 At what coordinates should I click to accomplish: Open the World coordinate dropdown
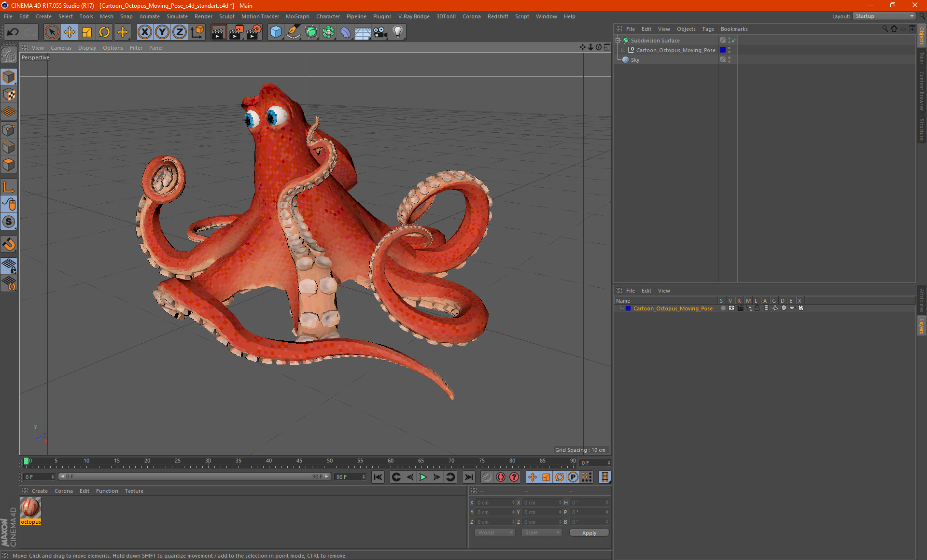495,532
